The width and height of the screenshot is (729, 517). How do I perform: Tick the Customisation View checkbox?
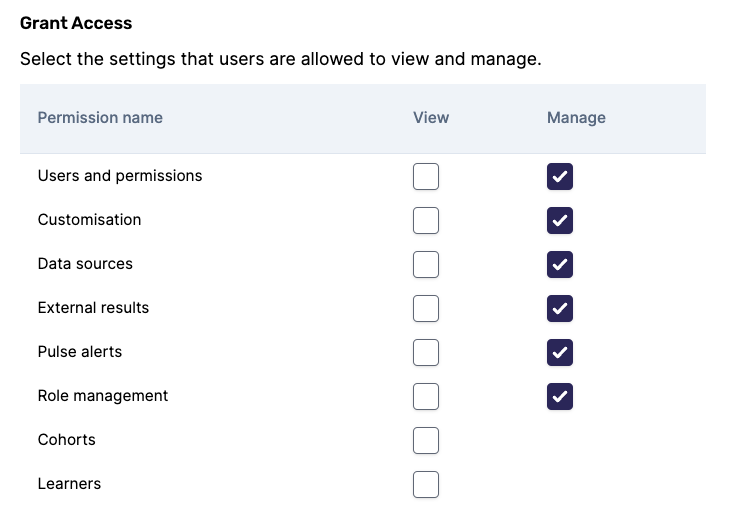[426, 220]
